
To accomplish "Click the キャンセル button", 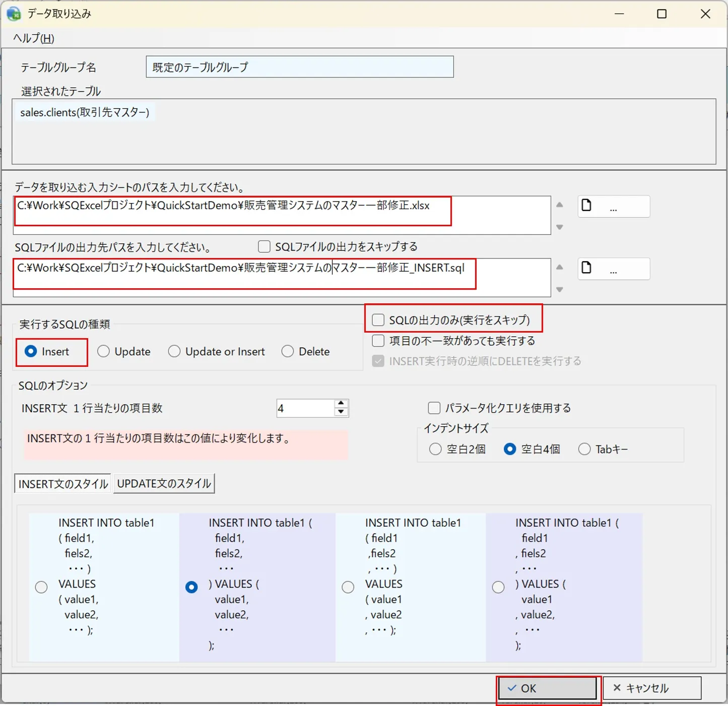I will click(x=652, y=688).
